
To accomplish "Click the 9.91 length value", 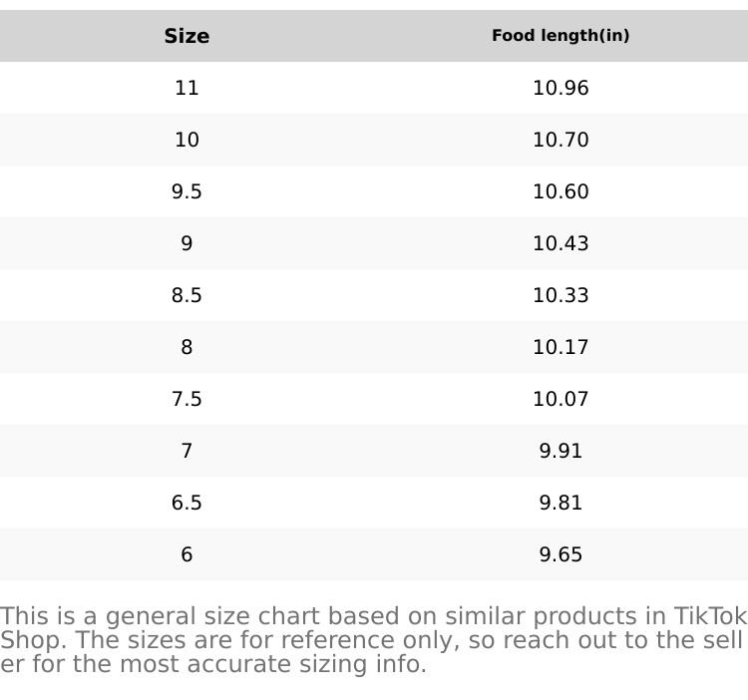I will (561, 451).
